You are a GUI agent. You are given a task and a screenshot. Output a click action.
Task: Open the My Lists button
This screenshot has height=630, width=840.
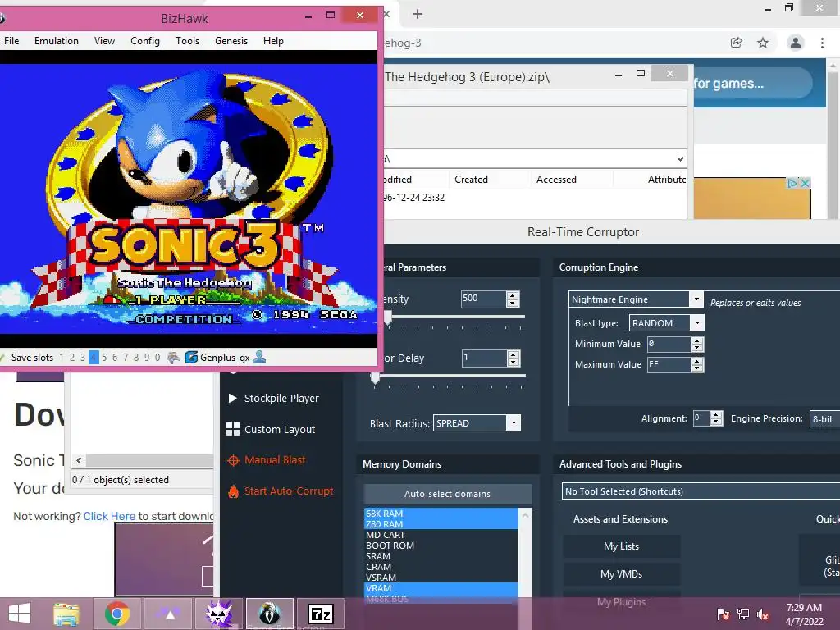point(622,546)
